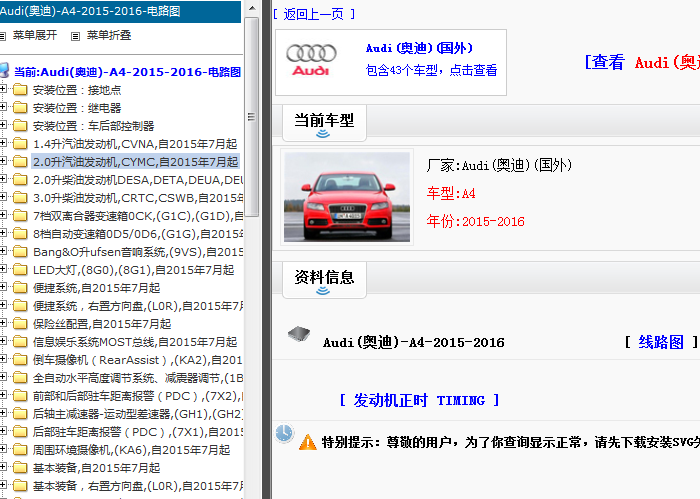Click folder icon for 倒车摄像机 RearAssist

20,360
